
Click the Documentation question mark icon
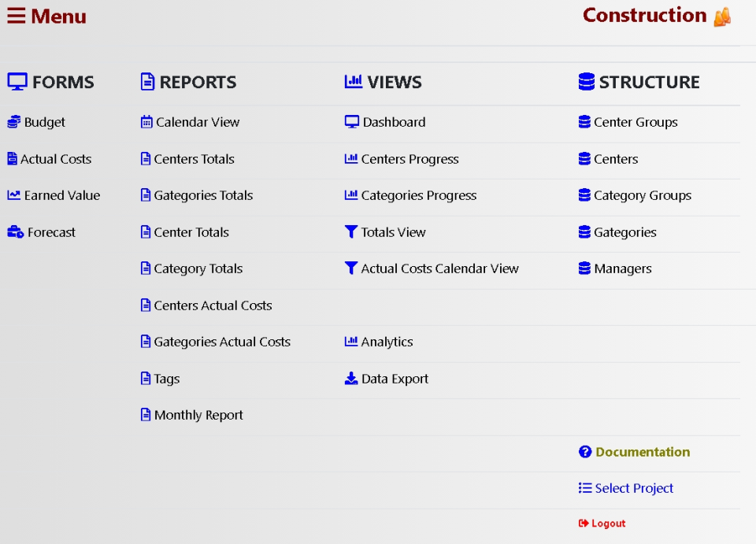[x=585, y=452]
